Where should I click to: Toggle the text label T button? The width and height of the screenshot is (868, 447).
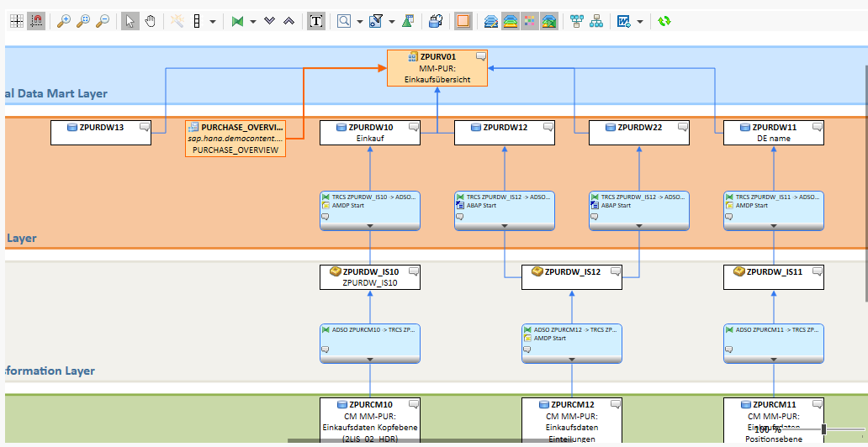click(316, 21)
